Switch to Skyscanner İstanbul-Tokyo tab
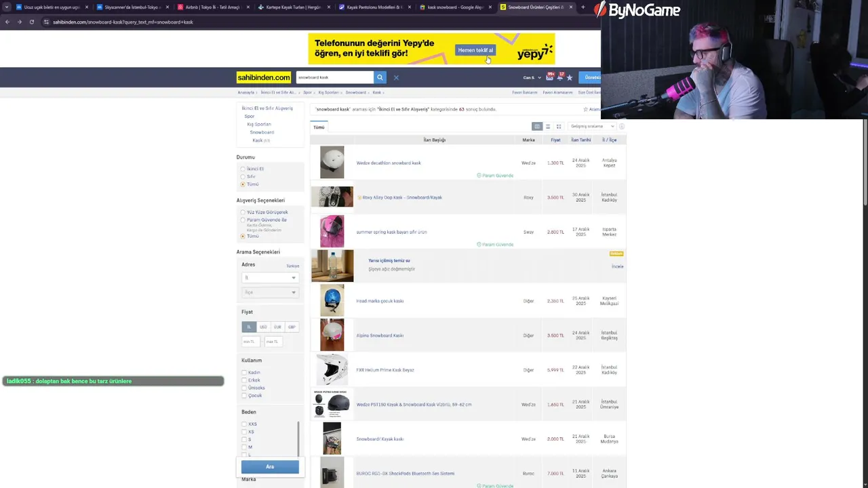Screen dimensions: 868x488 [133, 7]
